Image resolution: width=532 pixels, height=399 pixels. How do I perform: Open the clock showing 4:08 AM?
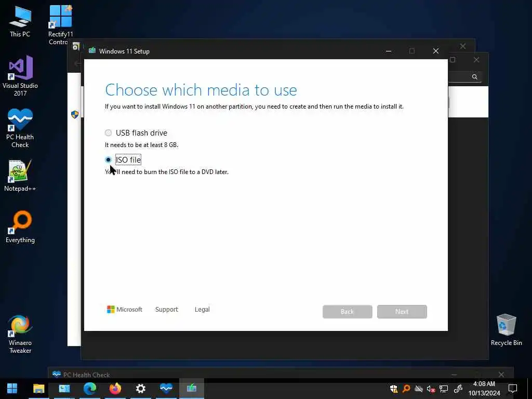[x=484, y=389]
